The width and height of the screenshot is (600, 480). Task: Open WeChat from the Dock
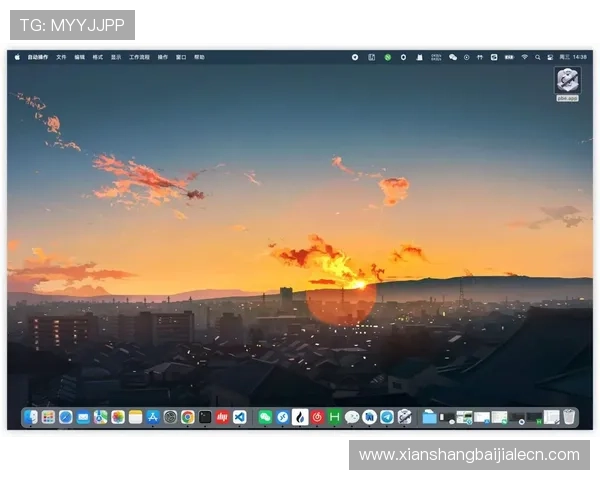tap(265, 417)
